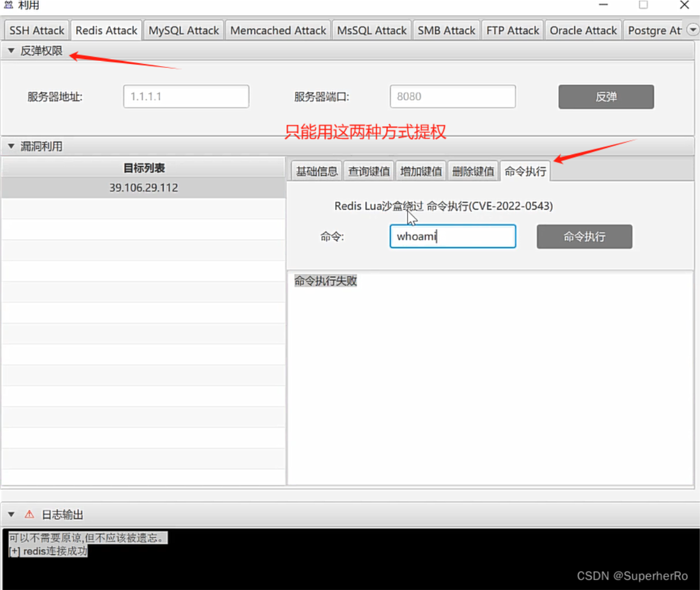Select the 命令执行 tab
This screenshot has width=700, height=590.
click(525, 171)
